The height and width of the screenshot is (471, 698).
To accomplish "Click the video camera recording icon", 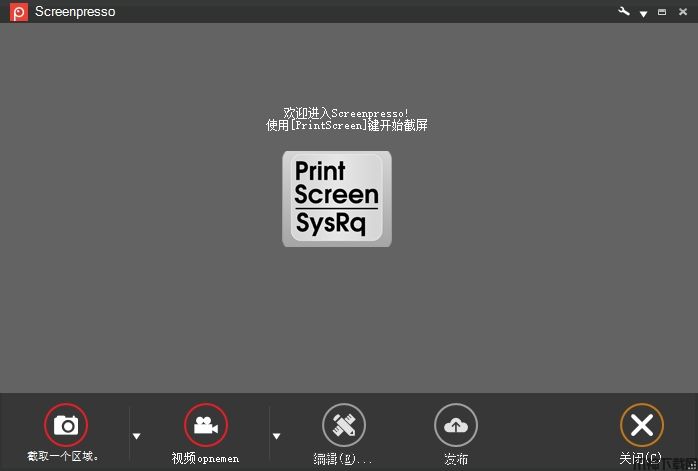I will 206,425.
